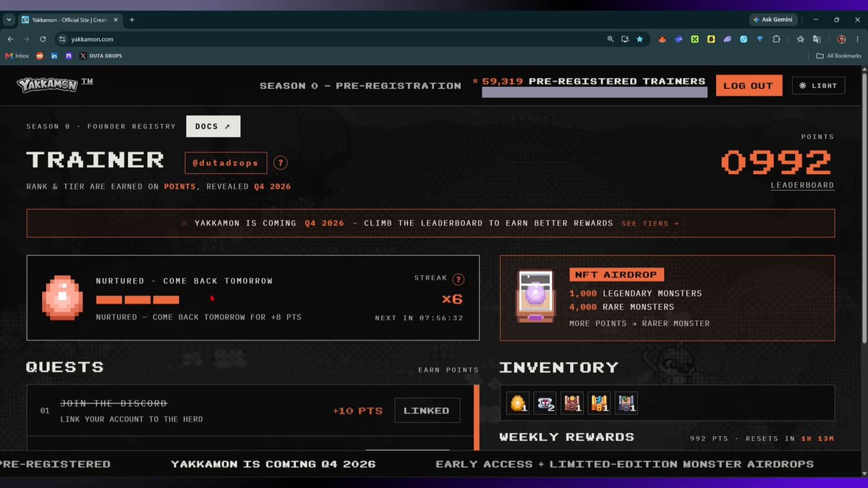The width and height of the screenshot is (868, 488).
Task: Bookmark this page with the star icon
Action: pyautogui.click(x=639, y=39)
